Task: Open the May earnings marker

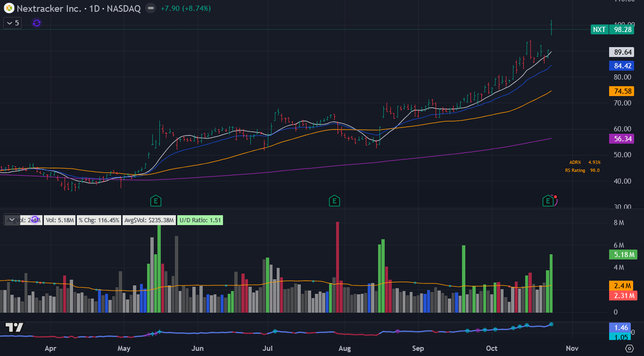Action: pyautogui.click(x=156, y=202)
